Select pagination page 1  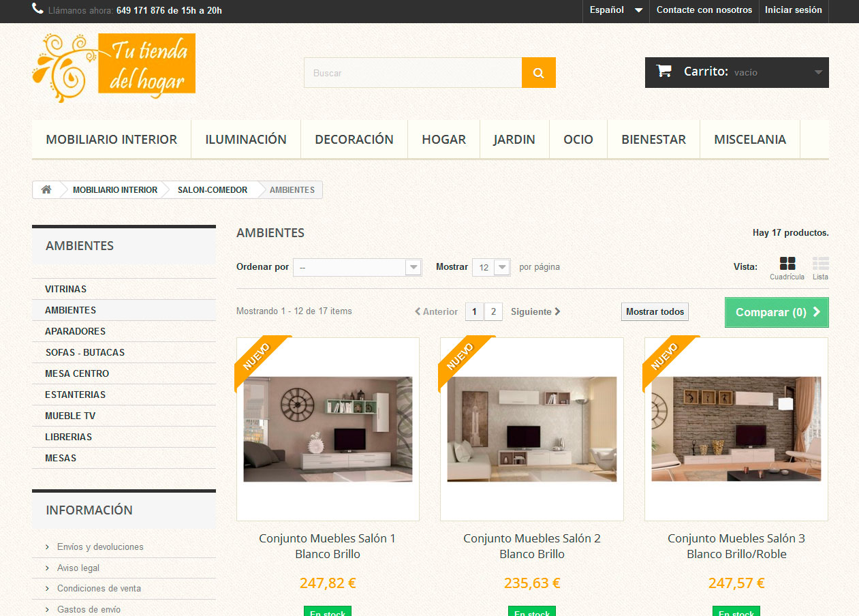click(x=475, y=312)
